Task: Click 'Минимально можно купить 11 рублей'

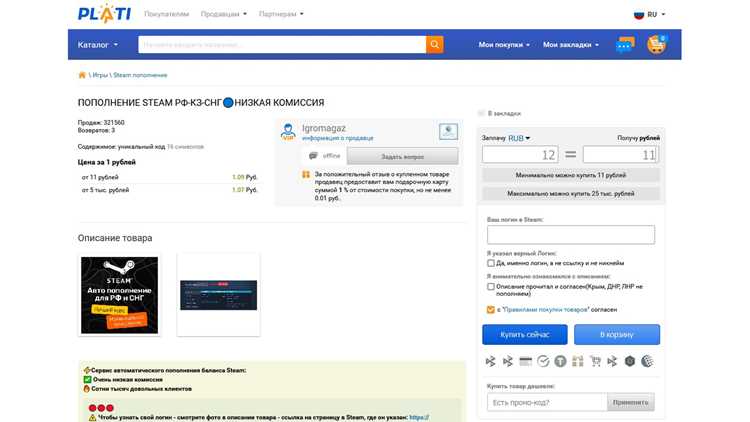Action: point(571,175)
